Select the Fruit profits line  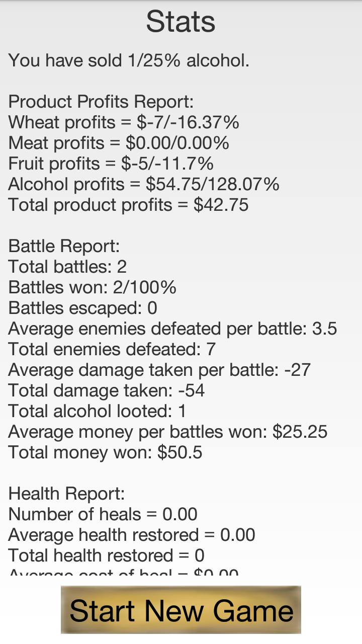[x=111, y=164]
